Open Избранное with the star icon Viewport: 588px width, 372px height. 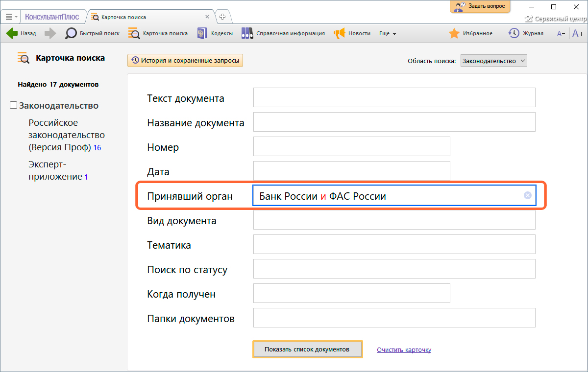[471, 33]
